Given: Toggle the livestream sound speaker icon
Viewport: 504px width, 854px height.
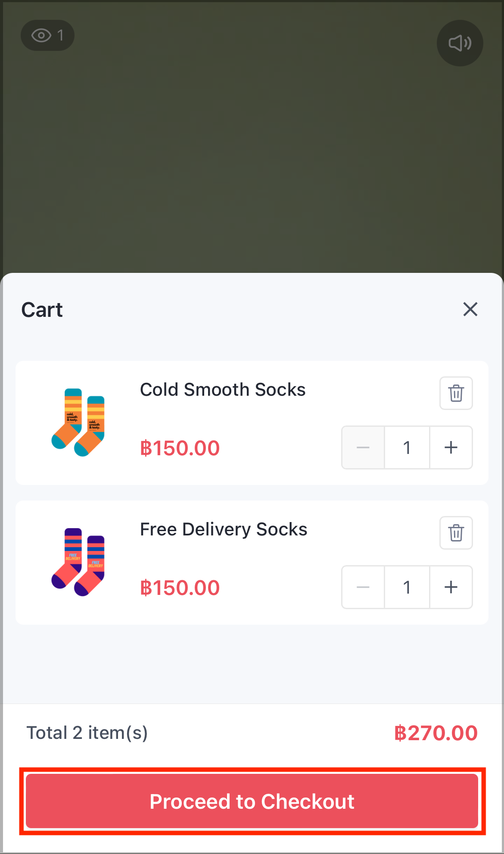Looking at the screenshot, I should pos(460,43).
